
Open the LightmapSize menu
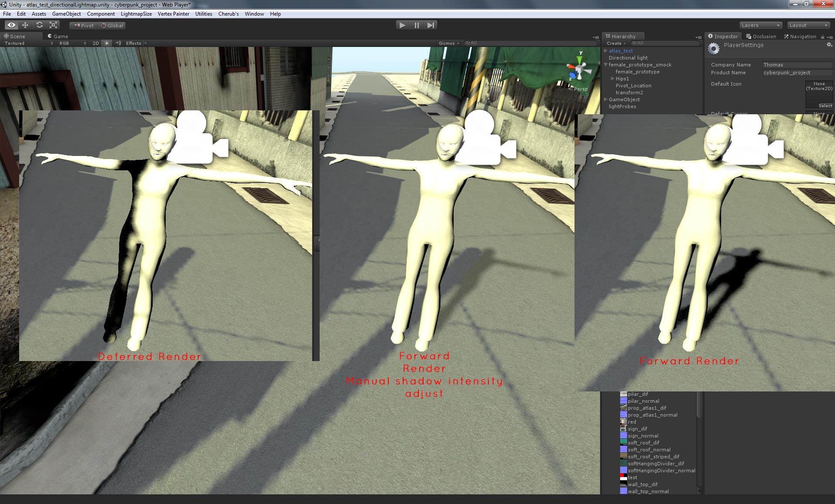pyautogui.click(x=136, y=13)
